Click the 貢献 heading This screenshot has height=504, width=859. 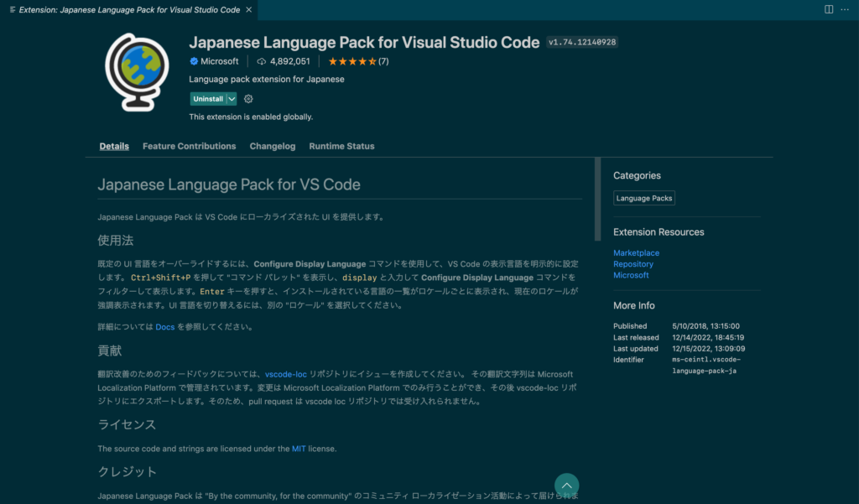click(110, 351)
